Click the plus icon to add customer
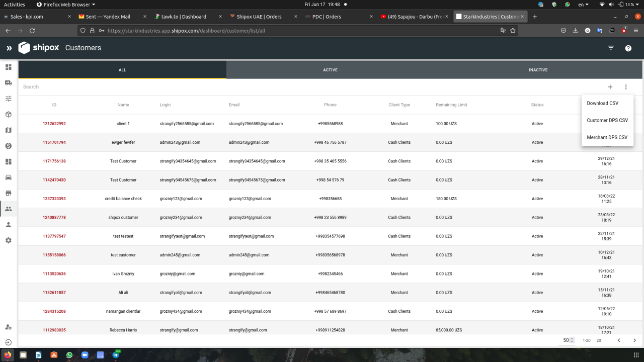The width and height of the screenshot is (644, 362). point(610,87)
